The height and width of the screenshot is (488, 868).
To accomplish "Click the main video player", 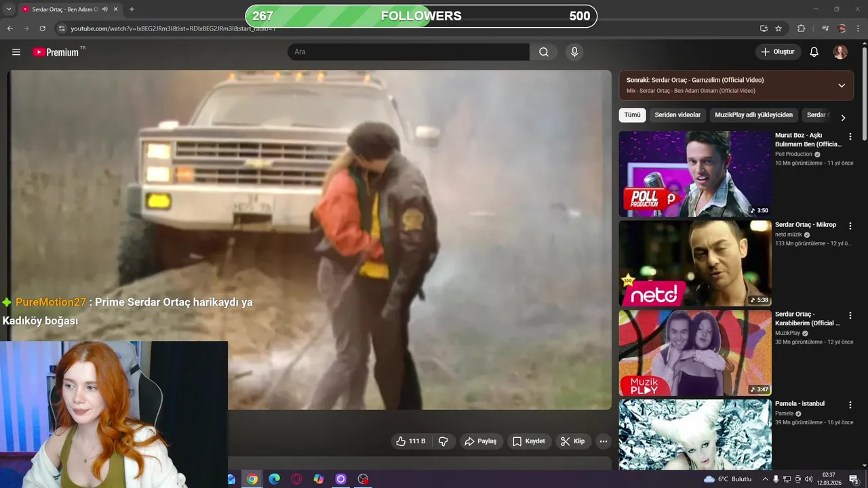I will click(309, 240).
